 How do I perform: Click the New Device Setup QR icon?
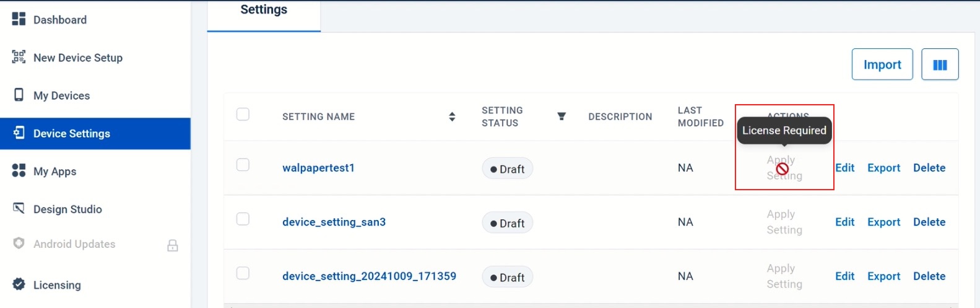(19, 57)
